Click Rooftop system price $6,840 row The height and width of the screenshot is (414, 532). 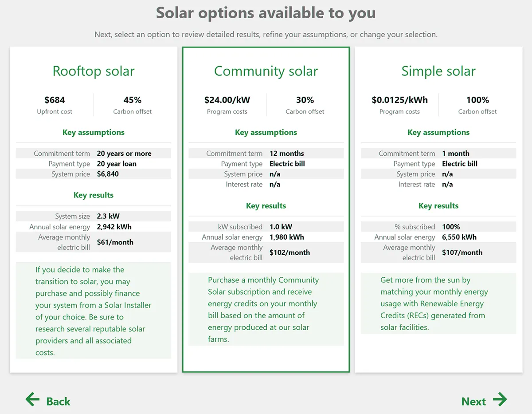coord(94,174)
